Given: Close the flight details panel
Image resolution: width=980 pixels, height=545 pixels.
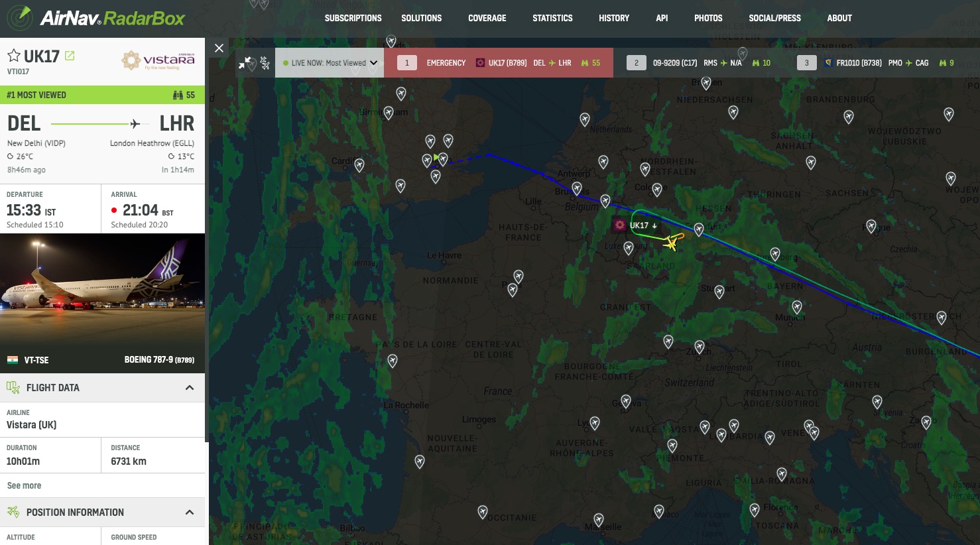Looking at the screenshot, I should [x=219, y=48].
